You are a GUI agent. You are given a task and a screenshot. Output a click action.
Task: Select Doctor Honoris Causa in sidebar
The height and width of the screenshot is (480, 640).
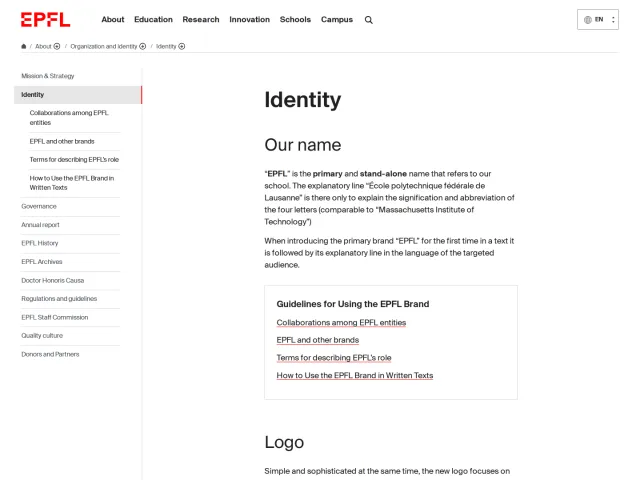(x=53, y=280)
